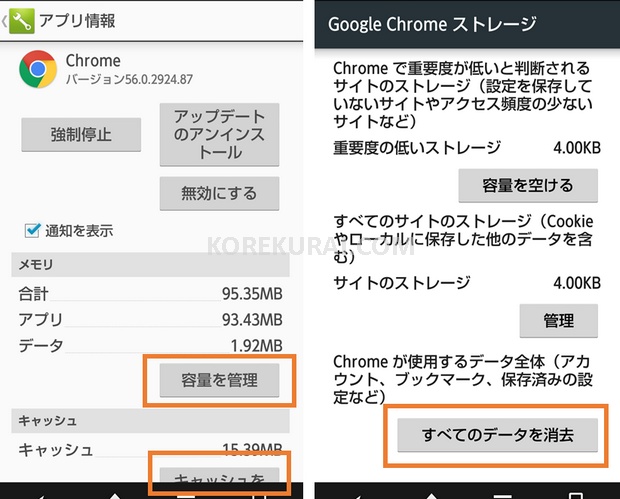This screenshot has height=499, width=620.
Task: Tap the home navigation icon in left screen
Action: click(114, 495)
